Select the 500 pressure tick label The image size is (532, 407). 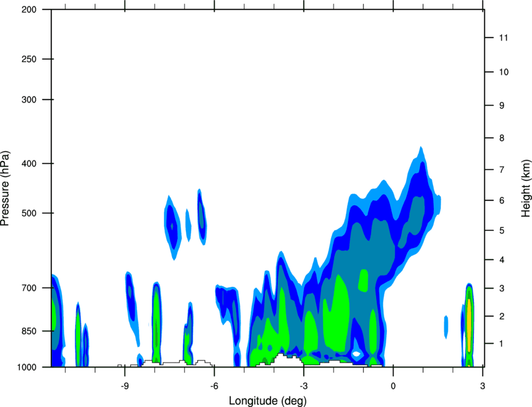tap(29, 213)
